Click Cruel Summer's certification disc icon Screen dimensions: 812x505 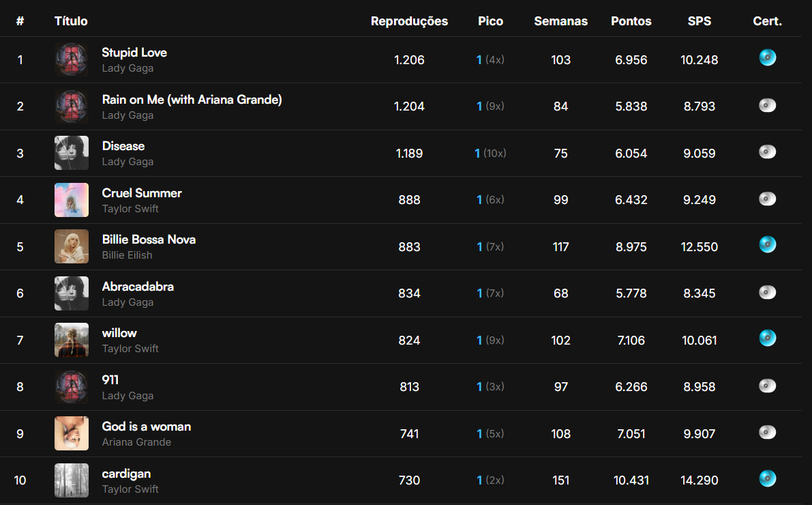point(768,199)
